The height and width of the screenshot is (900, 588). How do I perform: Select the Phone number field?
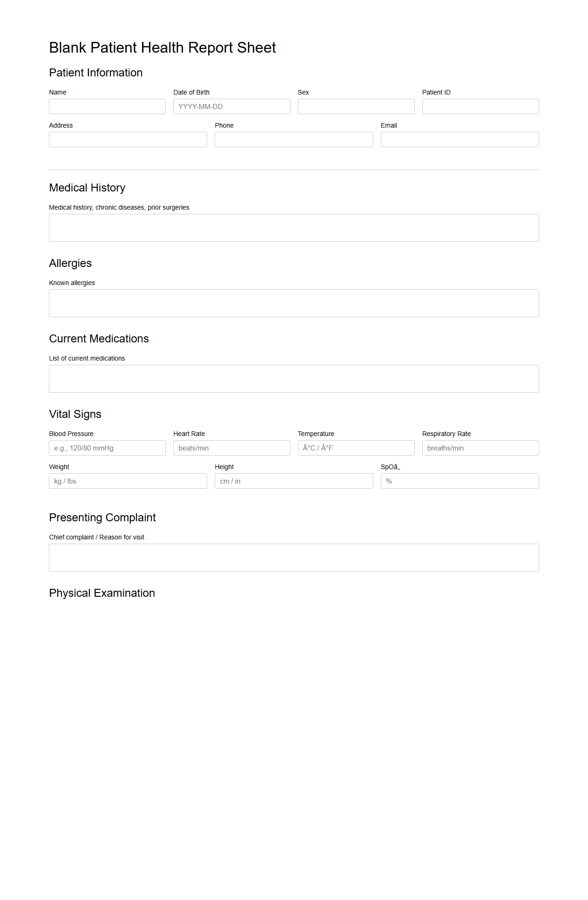pos(294,139)
